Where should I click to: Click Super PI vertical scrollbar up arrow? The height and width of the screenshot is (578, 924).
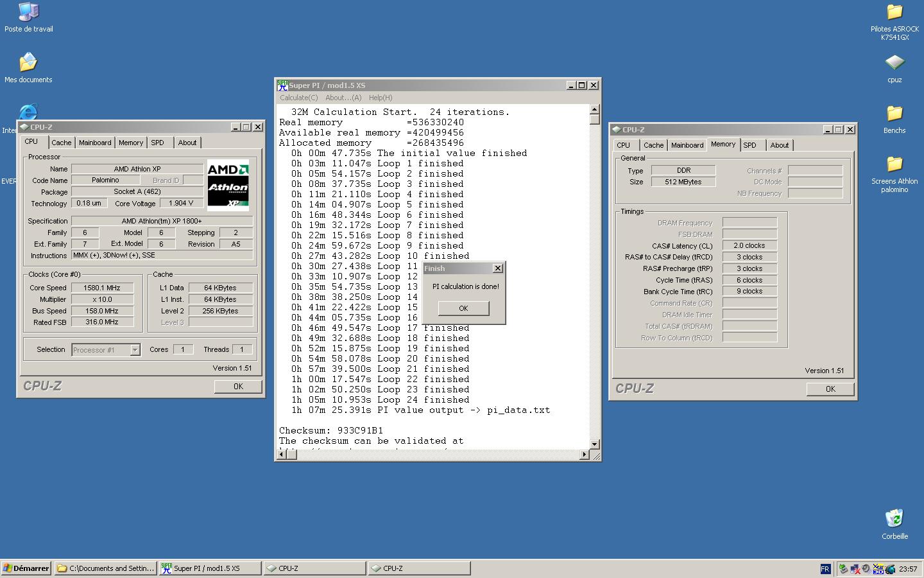(594, 109)
